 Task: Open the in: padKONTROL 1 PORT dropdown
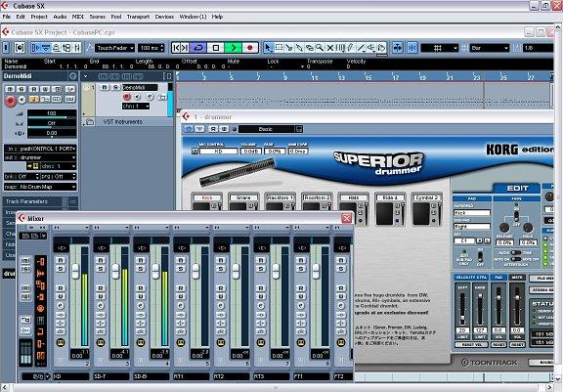tap(40, 149)
